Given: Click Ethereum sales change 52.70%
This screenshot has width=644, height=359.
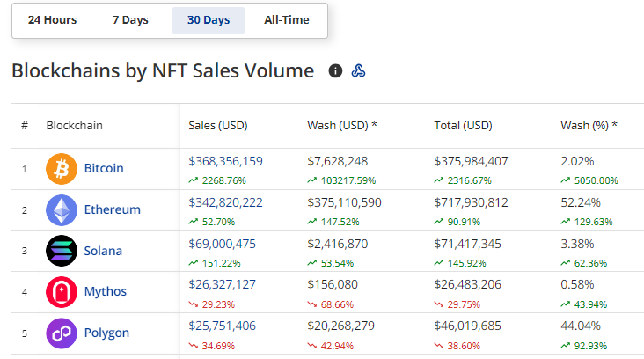Looking at the screenshot, I should (218, 222).
